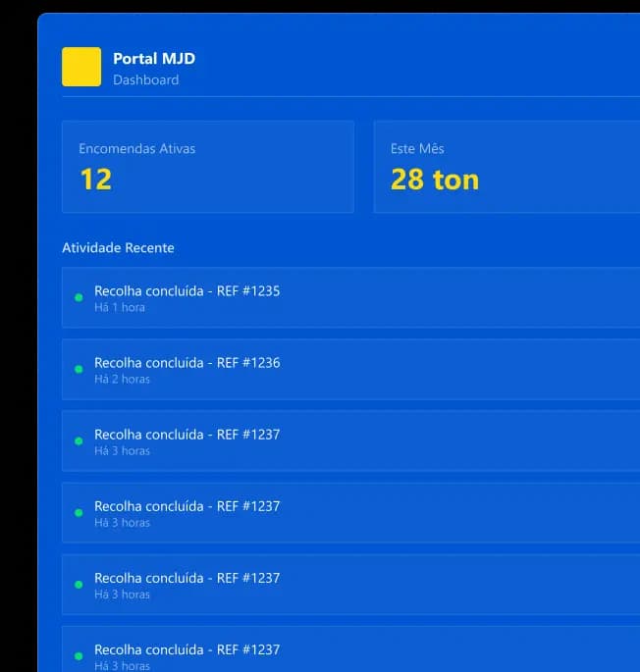Click the green status dot beside REF #1236
This screenshot has width=640, height=672.
[x=79, y=369]
